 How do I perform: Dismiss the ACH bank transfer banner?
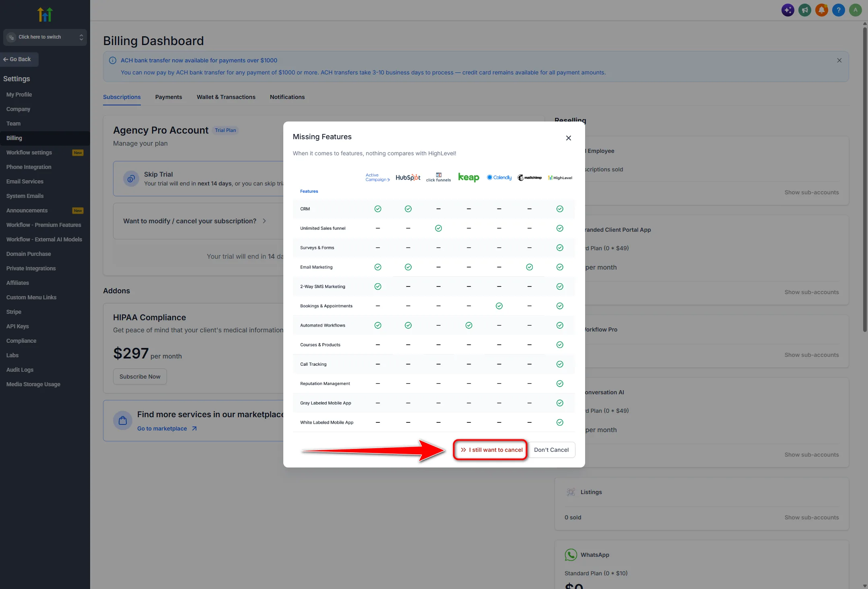tap(839, 60)
